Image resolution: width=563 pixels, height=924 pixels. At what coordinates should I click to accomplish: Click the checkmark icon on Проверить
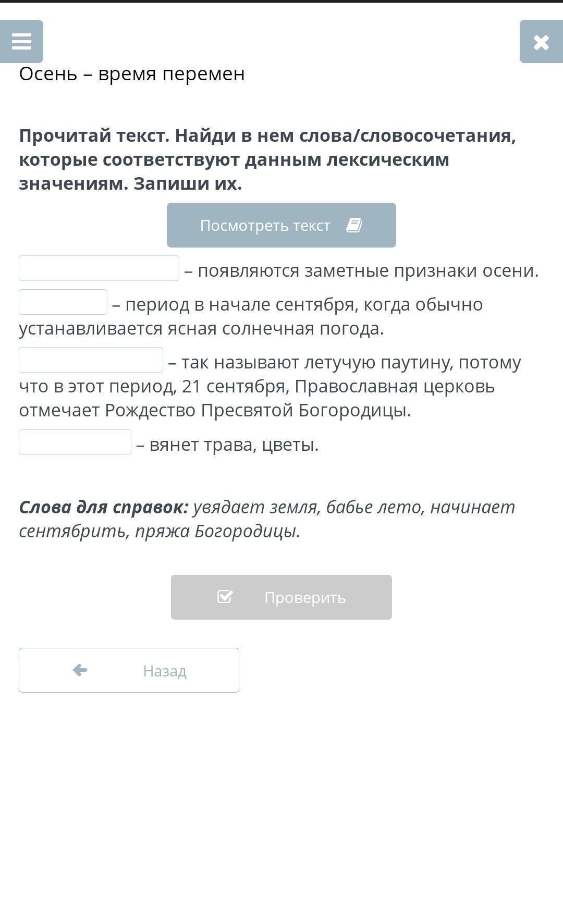225,597
